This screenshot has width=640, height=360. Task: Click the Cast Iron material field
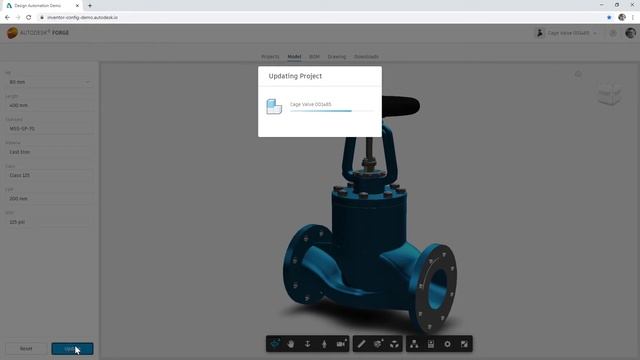pos(49,152)
